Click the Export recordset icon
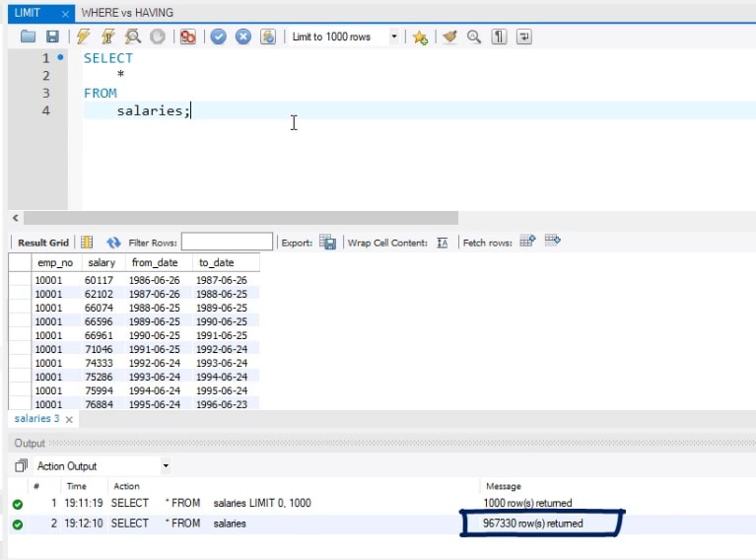The image size is (756, 560). (327, 243)
